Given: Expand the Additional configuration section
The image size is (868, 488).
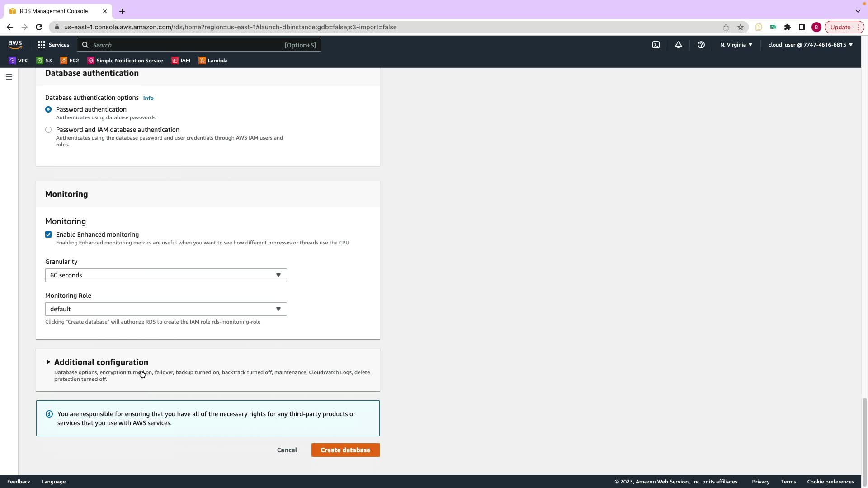Looking at the screenshot, I should pyautogui.click(x=101, y=362).
